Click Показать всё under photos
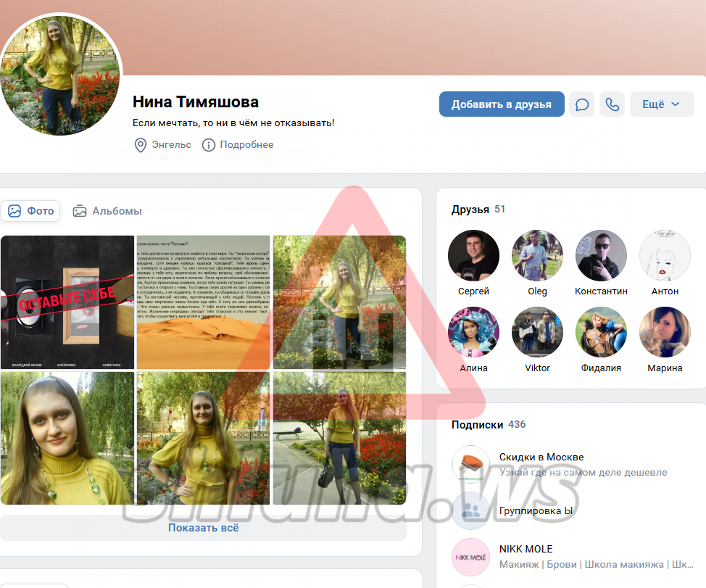This screenshot has width=706, height=588. click(203, 528)
